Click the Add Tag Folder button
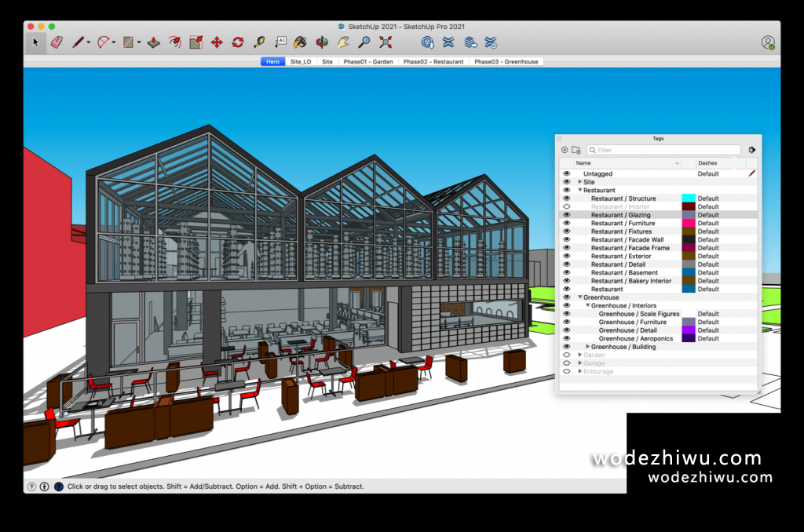 tap(575, 150)
